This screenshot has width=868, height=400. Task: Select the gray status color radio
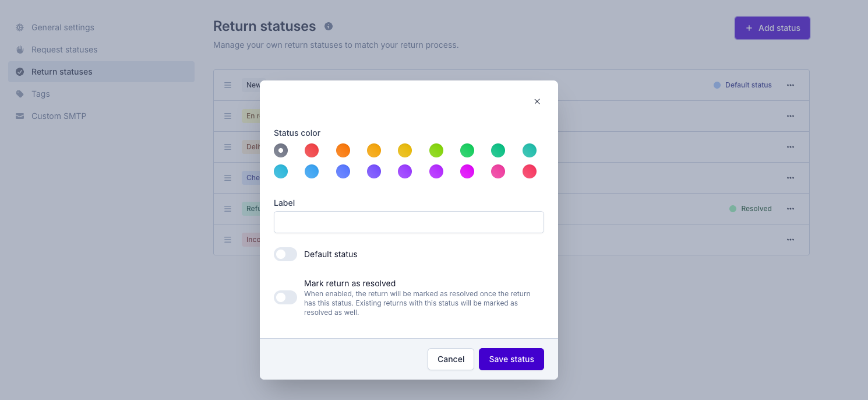pos(281,150)
